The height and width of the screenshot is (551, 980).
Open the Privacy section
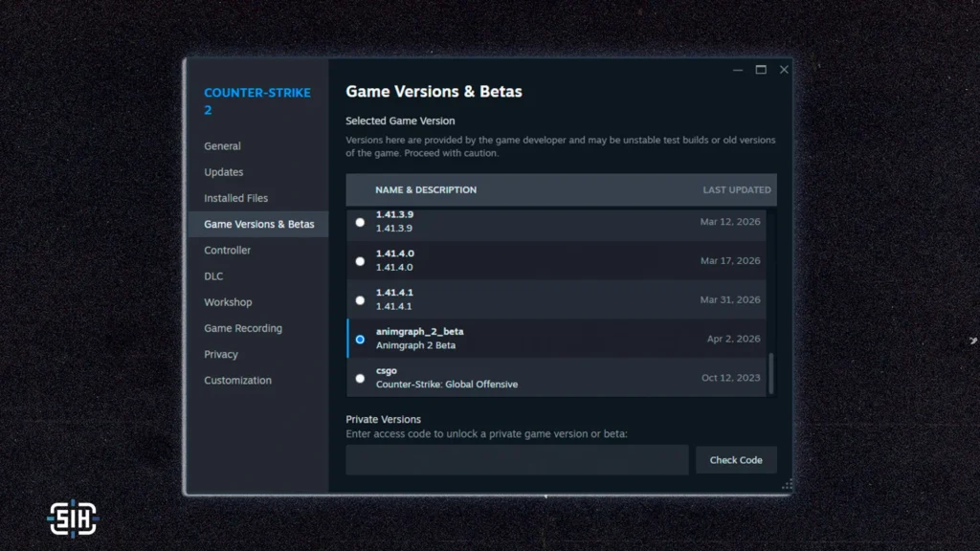pyautogui.click(x=220, y=353)
